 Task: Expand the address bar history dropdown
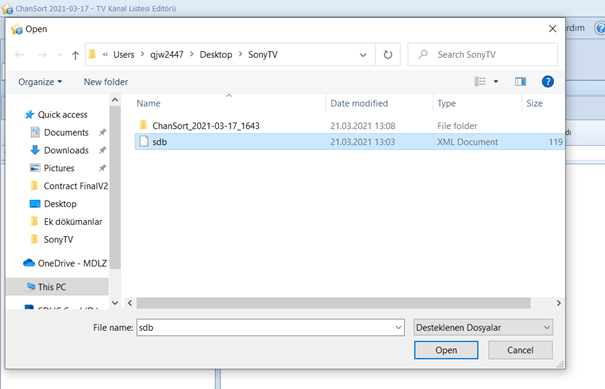pyautogui.click(x=363, y=55)
